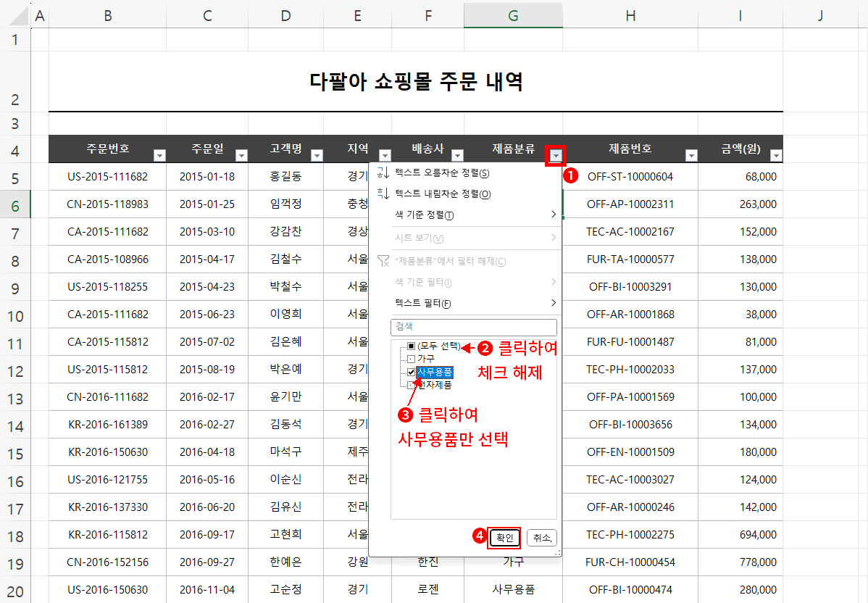Click product number TEC-AC-10002167

[630, 231]
